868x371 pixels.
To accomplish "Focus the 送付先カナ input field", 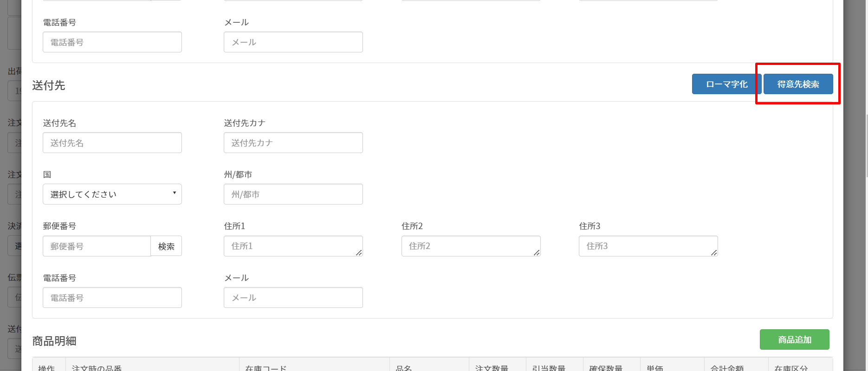I will (293, 143).
